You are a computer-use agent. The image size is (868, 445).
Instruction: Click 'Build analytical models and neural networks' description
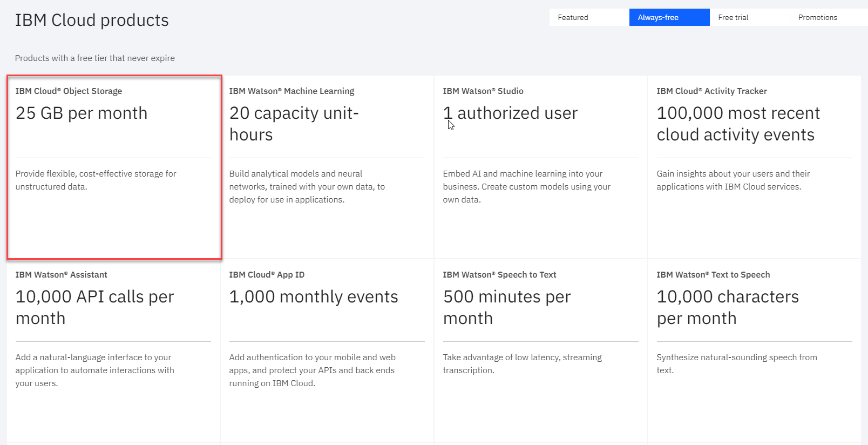tap(307, 186)
